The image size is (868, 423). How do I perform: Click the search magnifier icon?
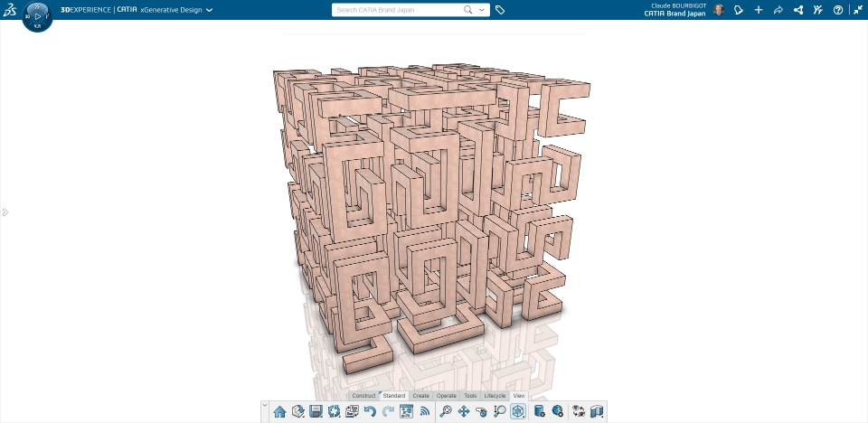tap(468, 9)
